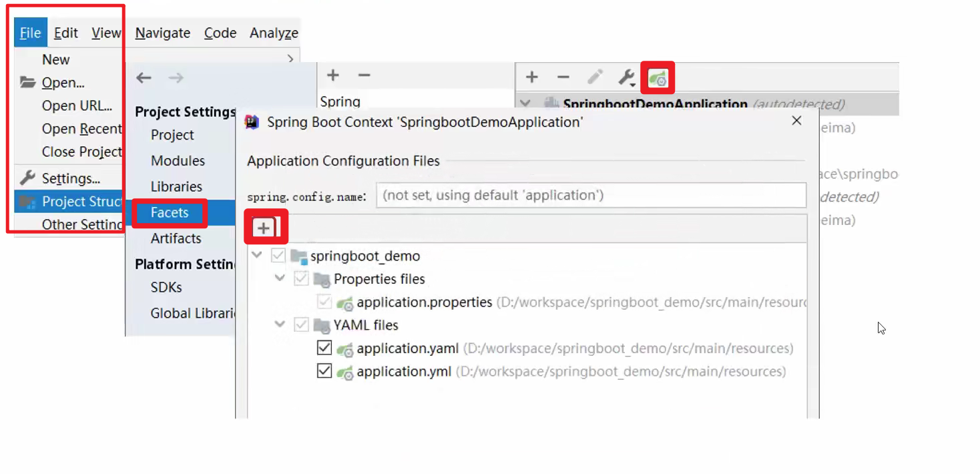Choose Close Project menu entry
980x474 pixels.
click(x=81, y=152)
